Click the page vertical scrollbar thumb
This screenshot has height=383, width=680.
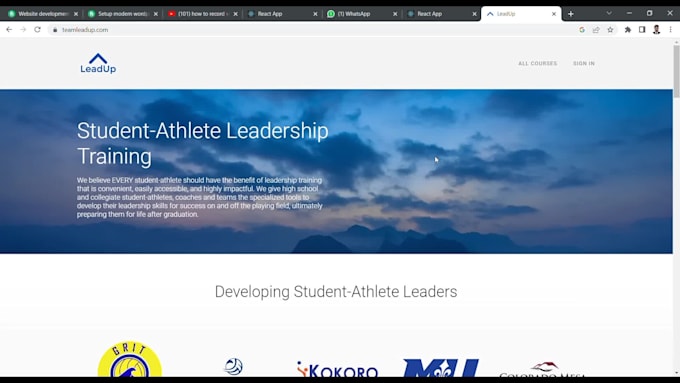(676, 72)
